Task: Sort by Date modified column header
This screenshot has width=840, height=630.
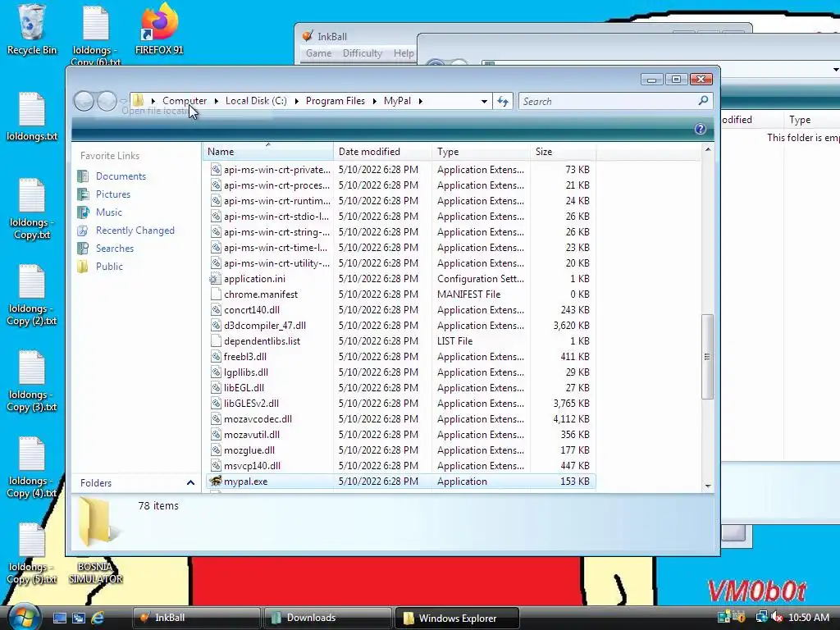Action: pos(382,152)
